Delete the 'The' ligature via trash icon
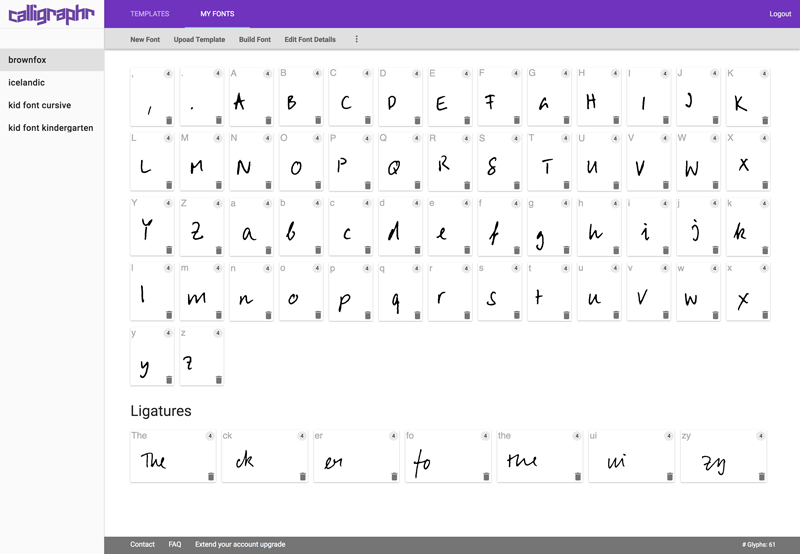The image size is (800, 554). [x=211, y=477]
